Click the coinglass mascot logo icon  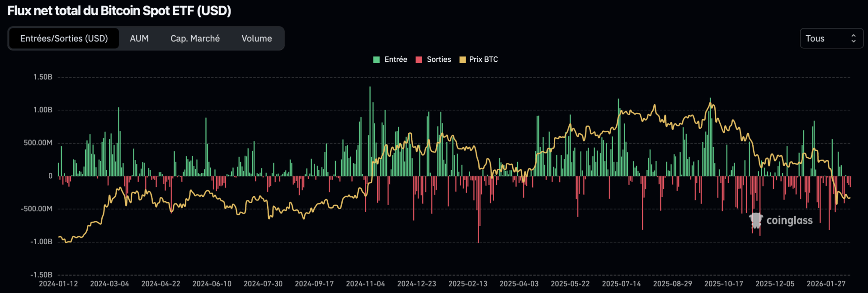(756, 220)
